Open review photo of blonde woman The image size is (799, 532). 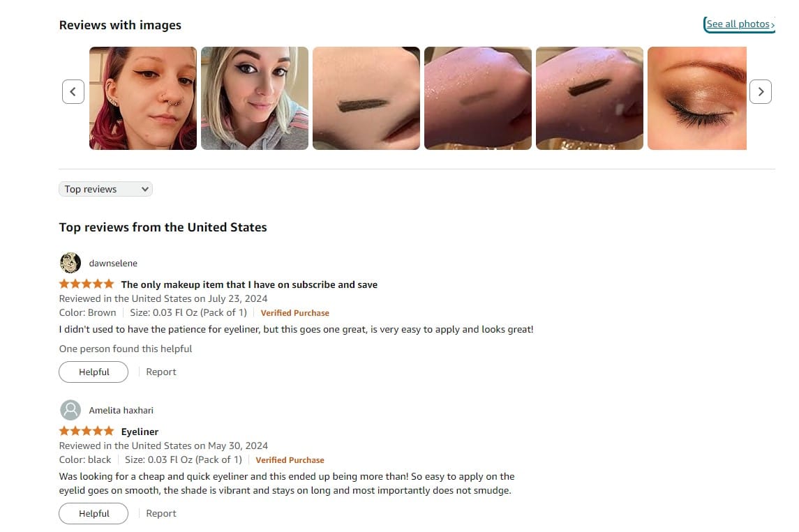point(254,98)
